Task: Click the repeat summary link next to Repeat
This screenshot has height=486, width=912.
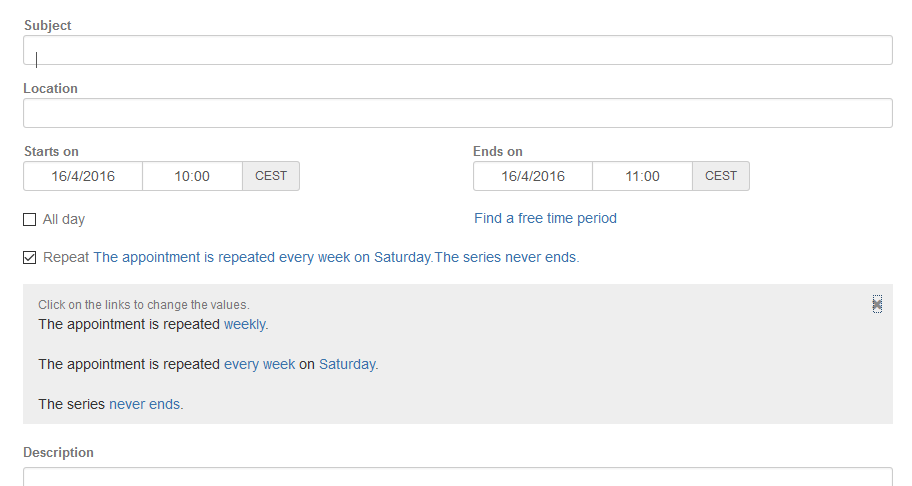Action: point(336,258)
